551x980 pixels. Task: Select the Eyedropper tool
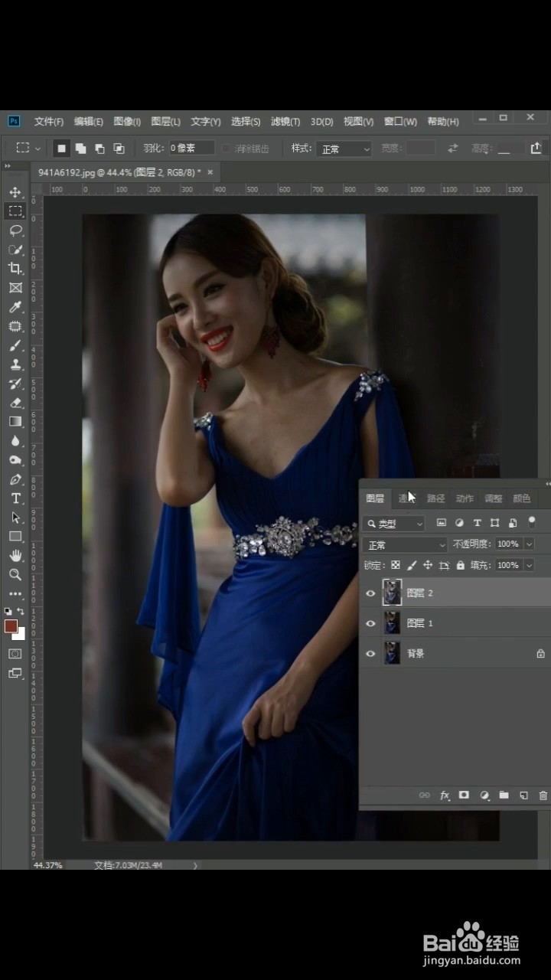click(15, 307)
